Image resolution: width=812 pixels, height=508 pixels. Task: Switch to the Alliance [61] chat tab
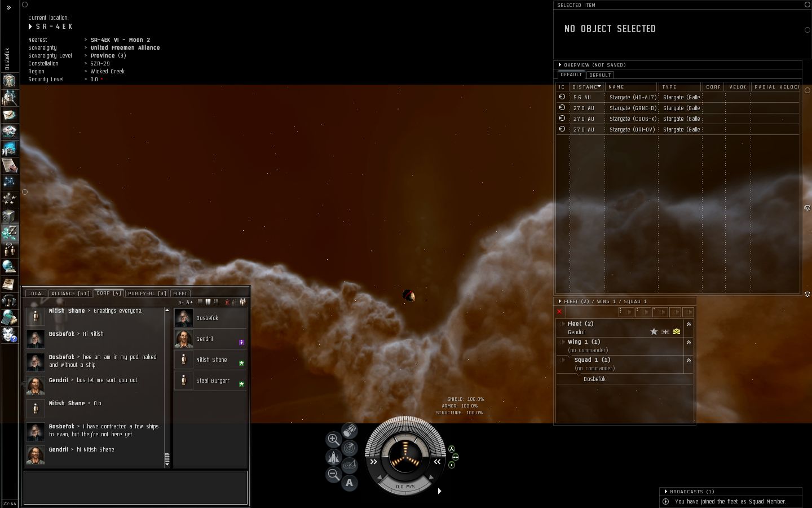[70, 294]
